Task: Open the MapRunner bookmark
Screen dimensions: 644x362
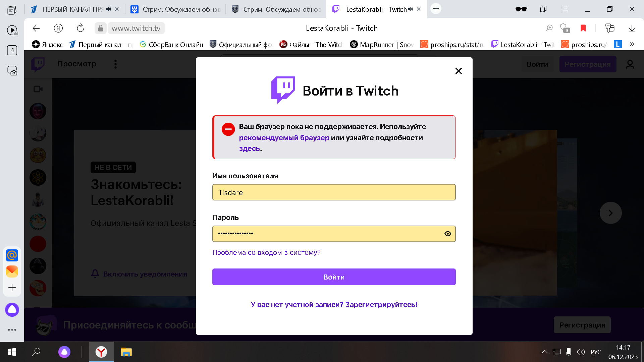Action: 382,45
